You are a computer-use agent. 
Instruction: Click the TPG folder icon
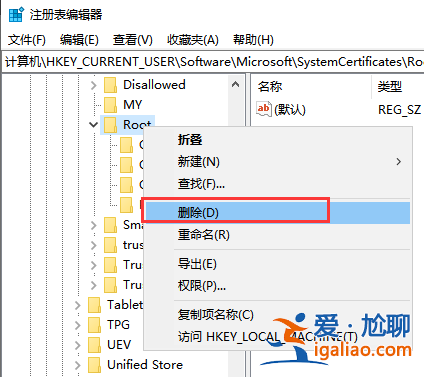[94, 325]
